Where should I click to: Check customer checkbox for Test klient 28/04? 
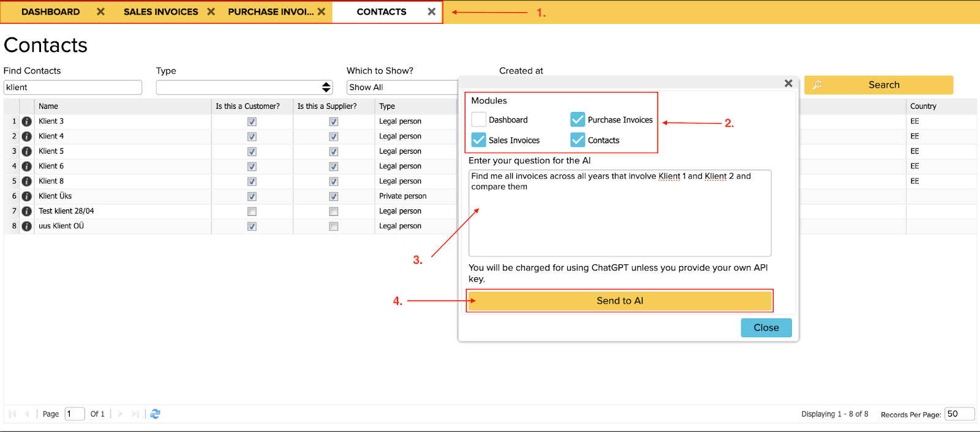click(252, 212)
